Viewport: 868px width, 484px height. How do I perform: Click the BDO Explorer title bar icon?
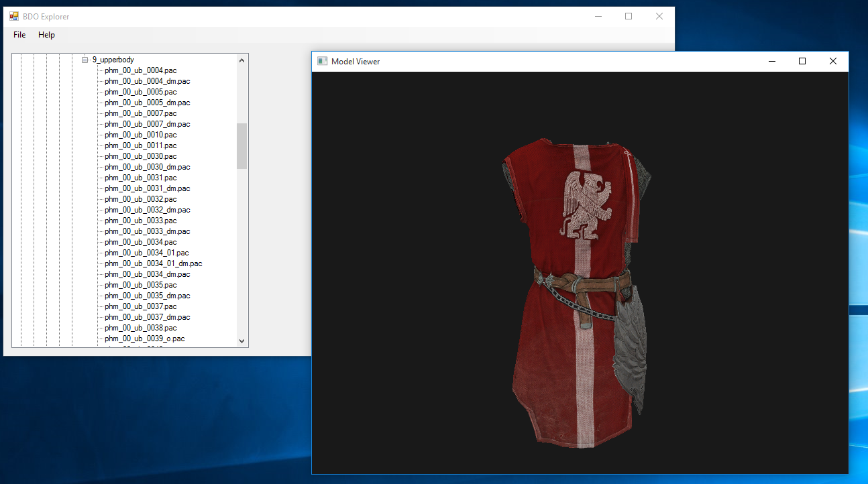(14, 16)
